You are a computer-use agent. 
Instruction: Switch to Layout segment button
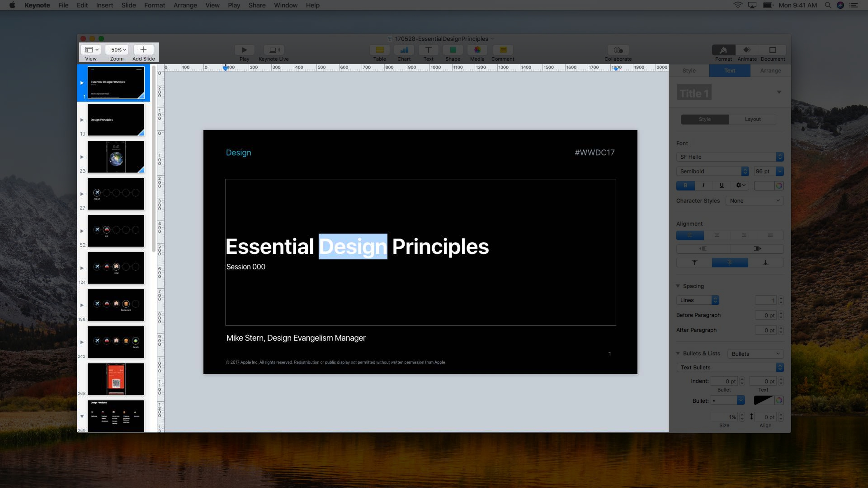click(752, 119)
